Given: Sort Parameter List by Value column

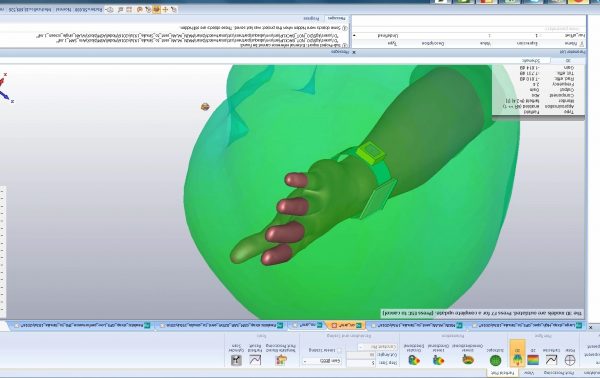Looking at the screenshot, I should (485, 44).
